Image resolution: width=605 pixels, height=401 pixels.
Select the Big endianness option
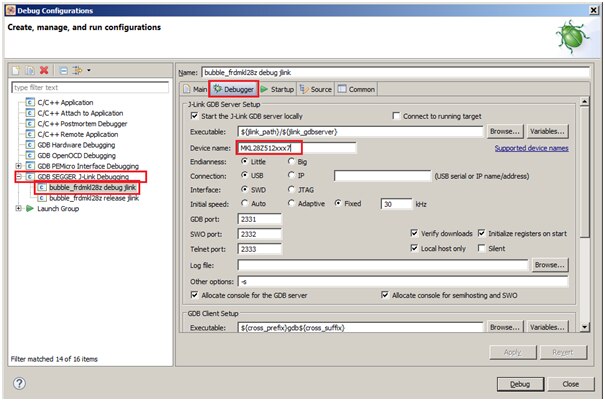pyautogui.click(x=292, y=160)
